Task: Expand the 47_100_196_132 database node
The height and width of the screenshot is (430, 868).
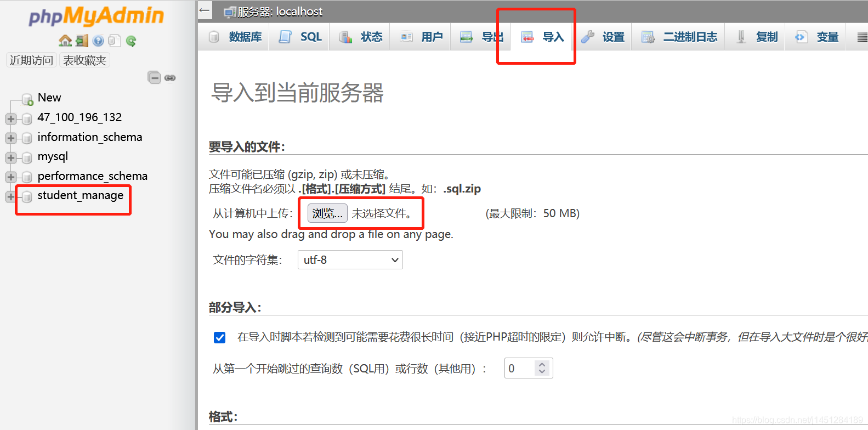Action: 10,118
